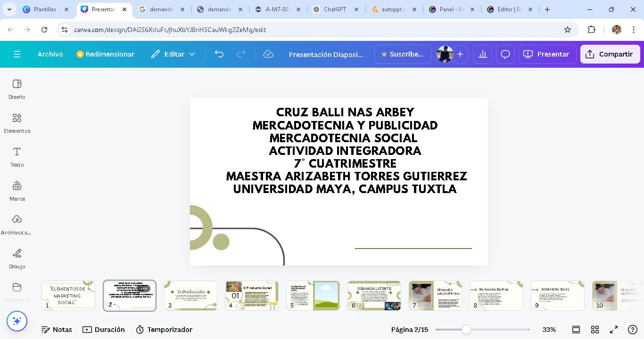The width and height of the screenshot is (644, 339).
Task: Select slide 3 Introducción thumbnail
Action: click(x=190, y=296)
